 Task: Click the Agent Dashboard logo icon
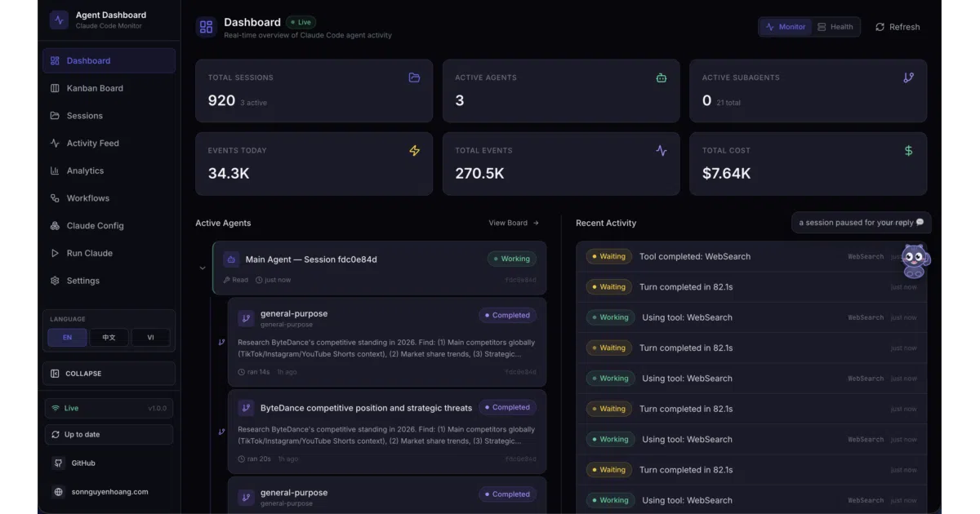(x=59, y=20)
